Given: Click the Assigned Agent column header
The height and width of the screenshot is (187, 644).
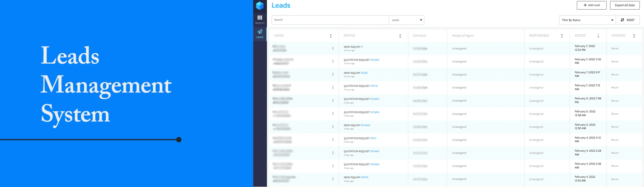Looking at the screenshot, I should [x=463, y=36].
